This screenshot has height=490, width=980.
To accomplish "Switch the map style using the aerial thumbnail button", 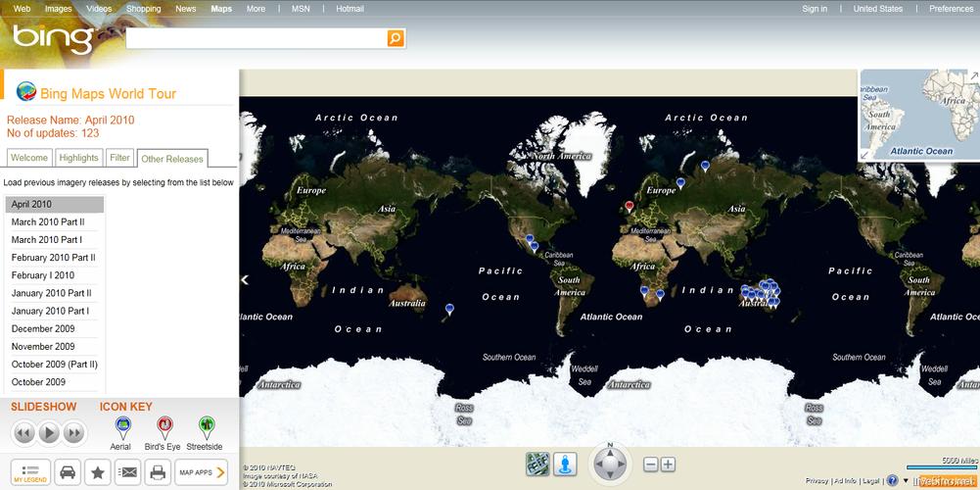I will click(537, 465).
